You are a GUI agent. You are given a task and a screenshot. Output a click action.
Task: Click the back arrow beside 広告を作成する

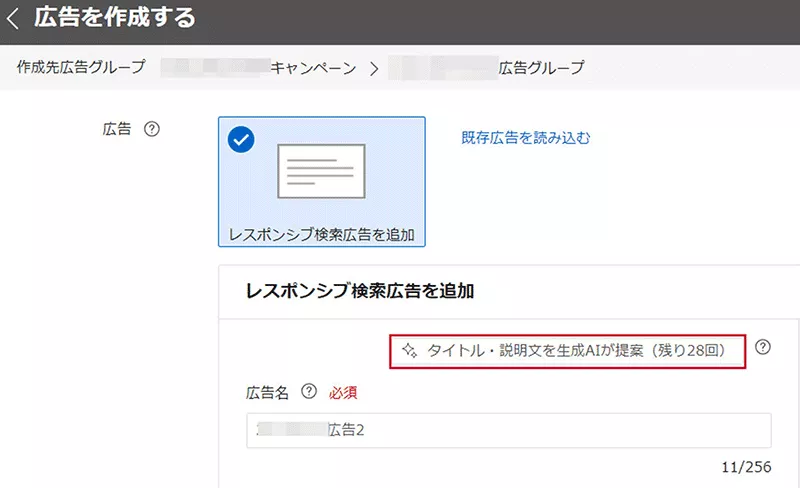click(x=13, y=18)
